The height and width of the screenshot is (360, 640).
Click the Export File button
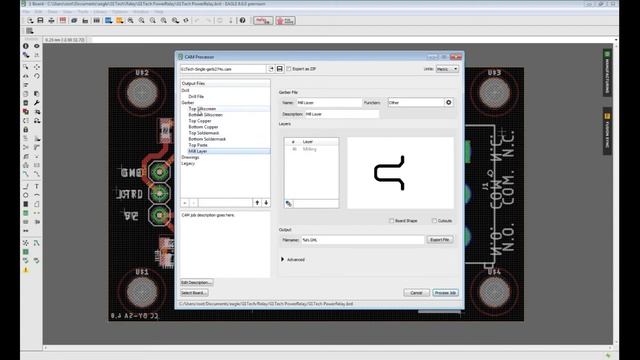tap(440, 240)
